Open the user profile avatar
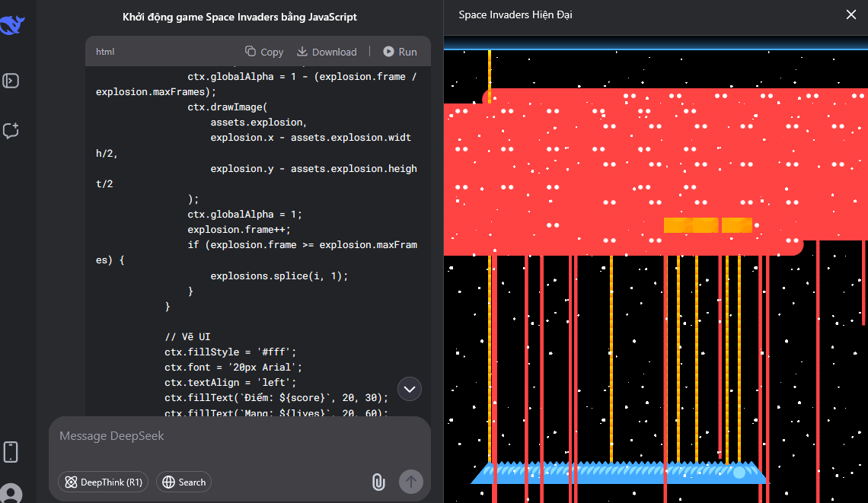 (x=11, y=494)
